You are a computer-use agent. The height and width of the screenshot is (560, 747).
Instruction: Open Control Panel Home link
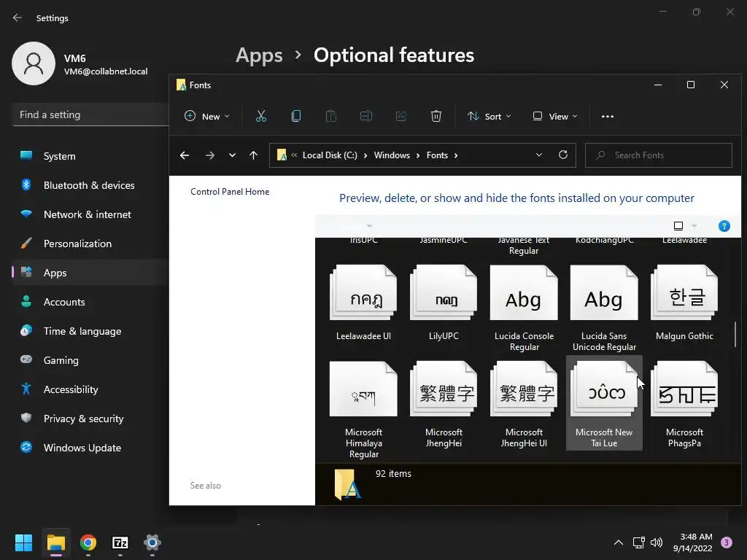pyautogui.click(x=230, y=192)
